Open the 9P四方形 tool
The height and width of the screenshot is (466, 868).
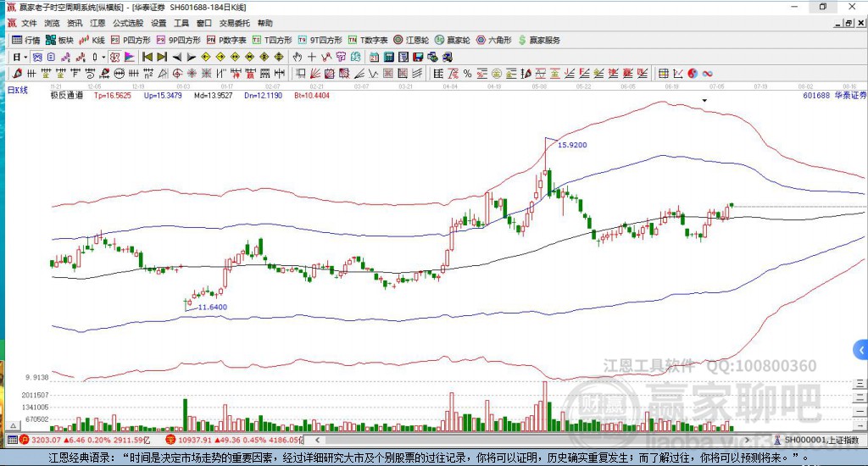(178, 40)
